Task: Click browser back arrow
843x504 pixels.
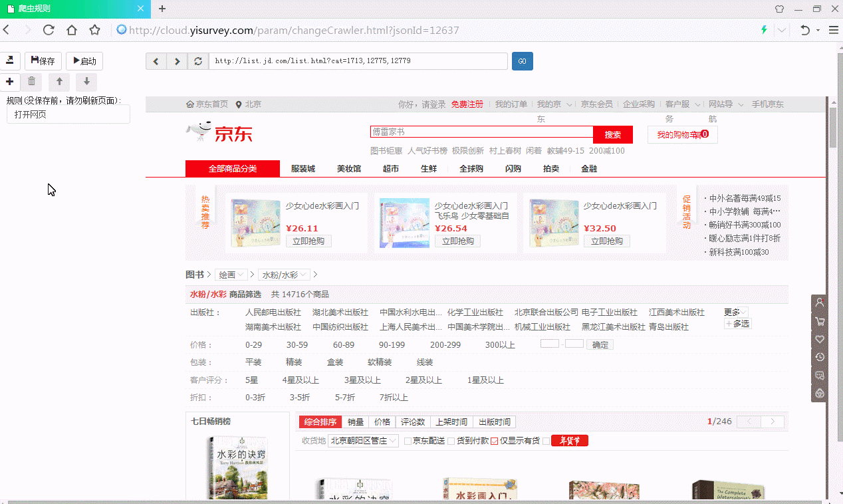Action: (x=6, y=30)
